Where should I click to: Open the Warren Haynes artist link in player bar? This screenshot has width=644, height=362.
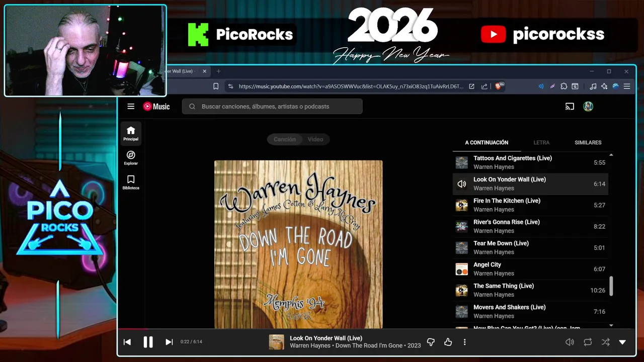pos(310,345)
